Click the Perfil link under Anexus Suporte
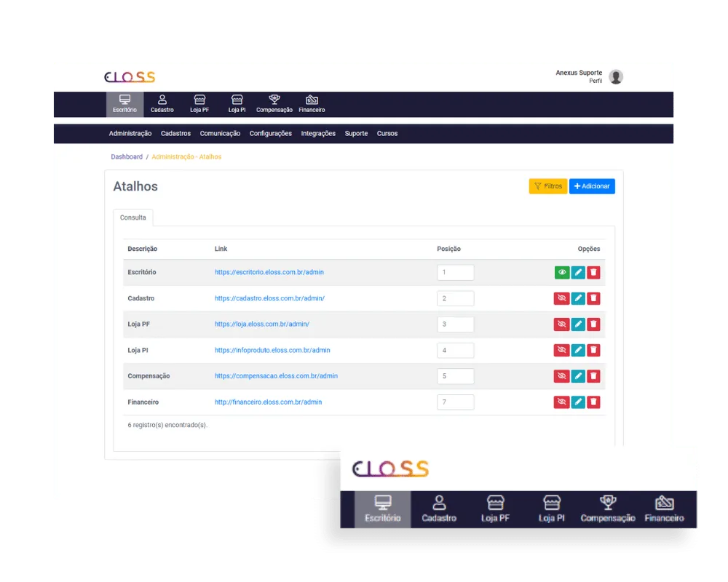 pos(596,81)
